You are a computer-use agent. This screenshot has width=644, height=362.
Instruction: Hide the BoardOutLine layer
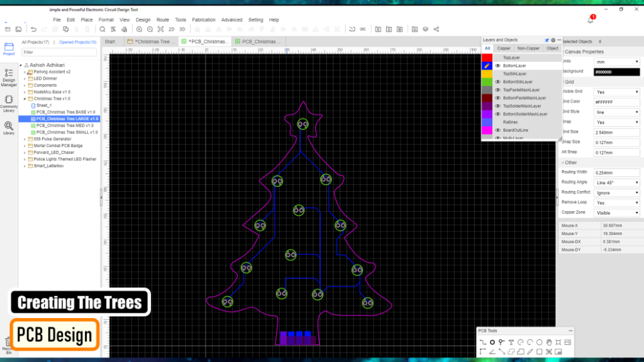pos(497,130)
